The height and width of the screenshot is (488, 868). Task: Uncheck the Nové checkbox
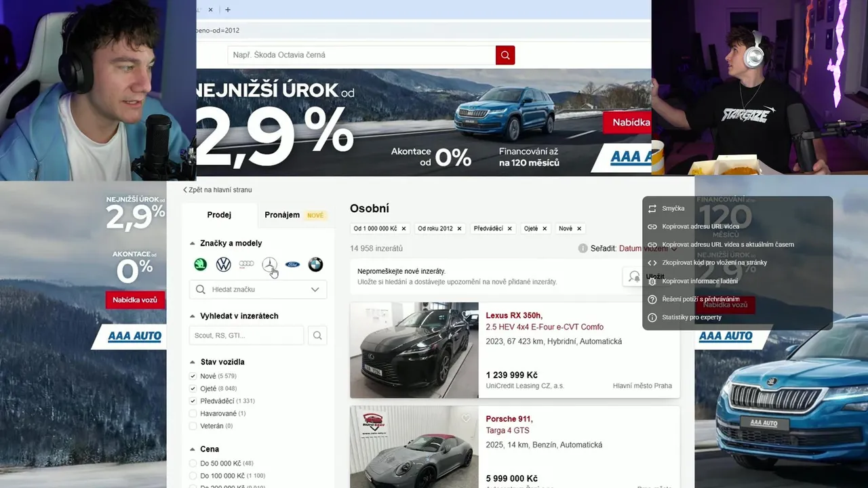point(193,376)
